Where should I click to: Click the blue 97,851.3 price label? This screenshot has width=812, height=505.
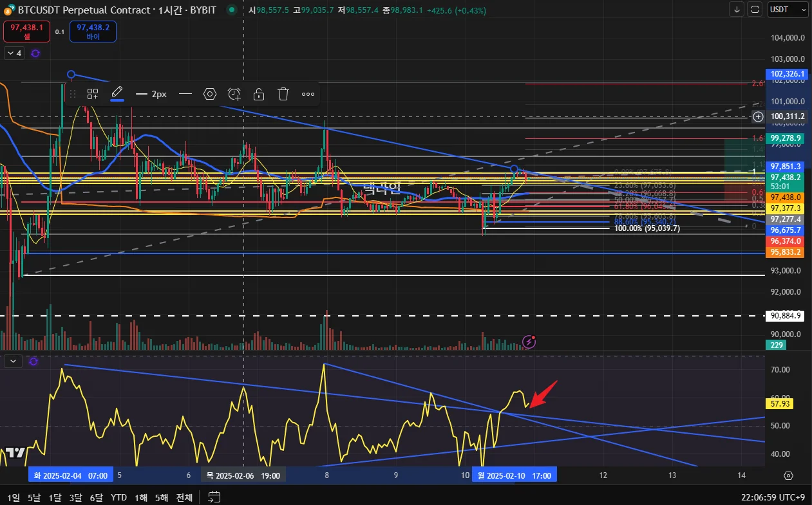786,166
